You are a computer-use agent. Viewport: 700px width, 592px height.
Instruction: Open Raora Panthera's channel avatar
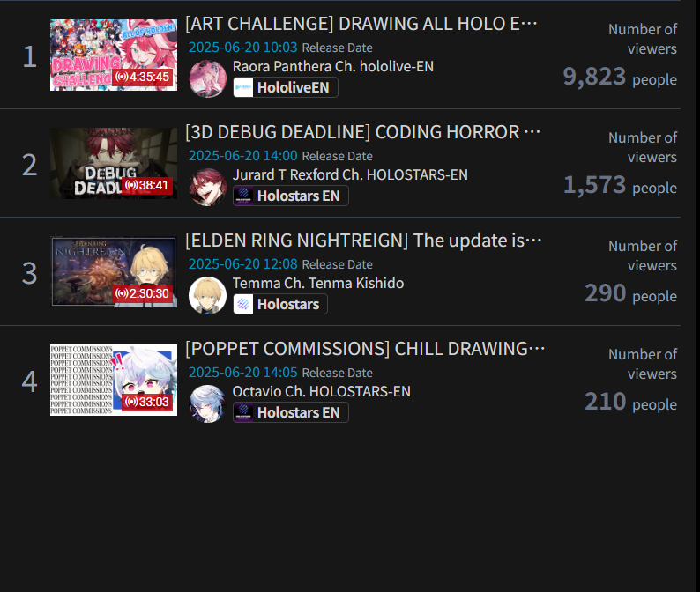(207, 78)
